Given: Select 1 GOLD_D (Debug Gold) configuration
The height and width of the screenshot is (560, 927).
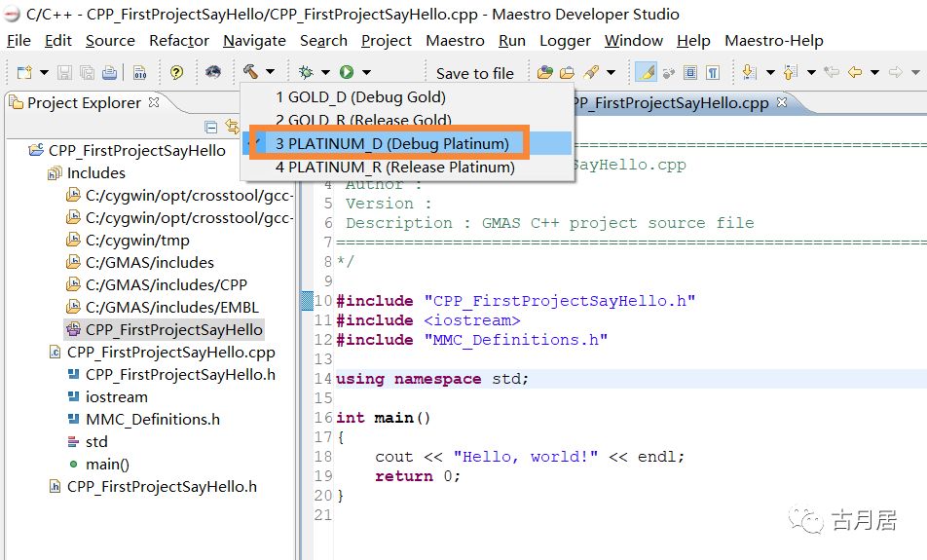Looking at the screenshot, I should click(x=360, y=96).
